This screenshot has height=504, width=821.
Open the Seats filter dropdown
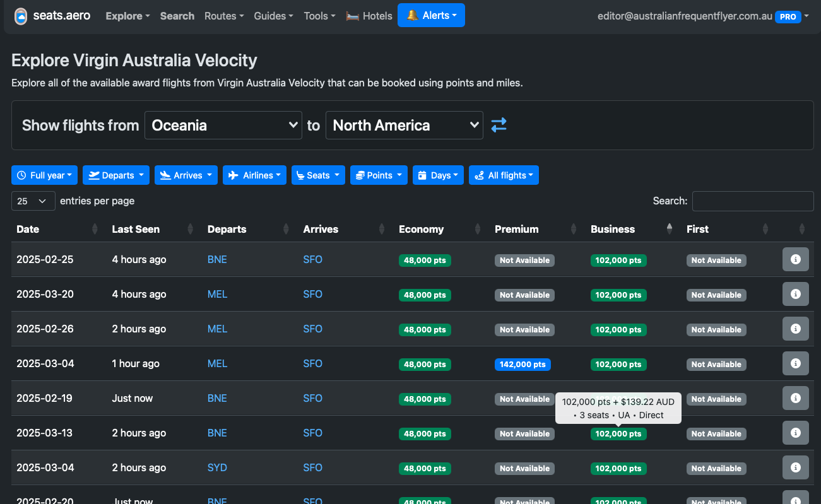point(318,175)
